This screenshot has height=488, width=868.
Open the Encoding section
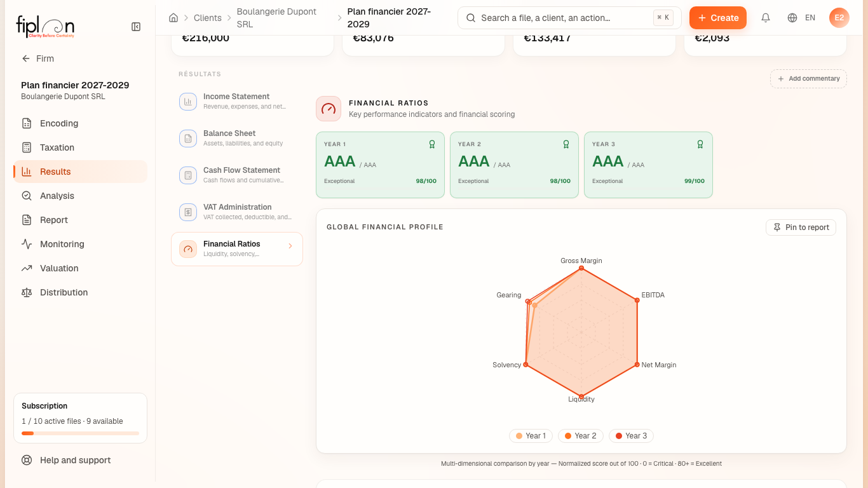tap(80, 123)
